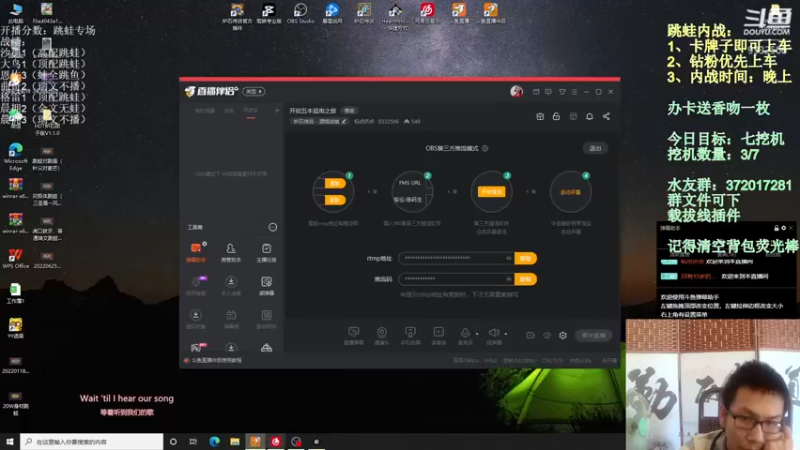800x450 pixels.
Task: Click the t-shirt skin icon in the title bar
Action: point(562,92)
